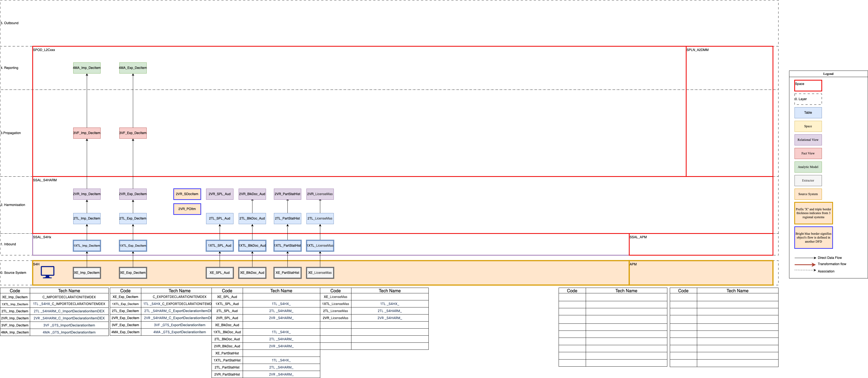Select the 2VR_SDocItem blue-bordered node
Image resolution: width=868 pixels, height=378 pixels.
(187, 194)
